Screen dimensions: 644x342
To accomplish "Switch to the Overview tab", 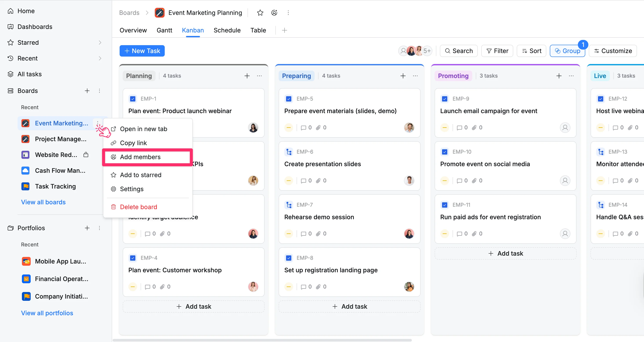I will click(x=133, y=30).
